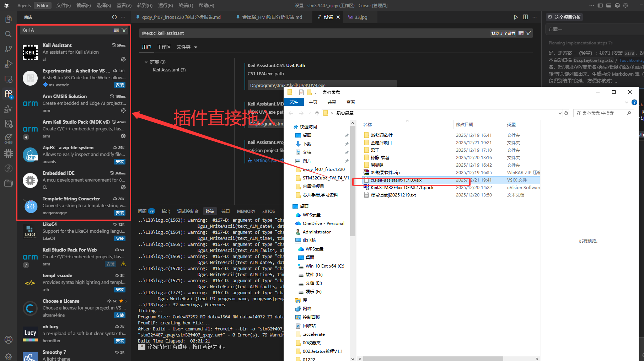The image size is (644, 361).
Task: Install the Choose a License extension
Action: (120, 315)
